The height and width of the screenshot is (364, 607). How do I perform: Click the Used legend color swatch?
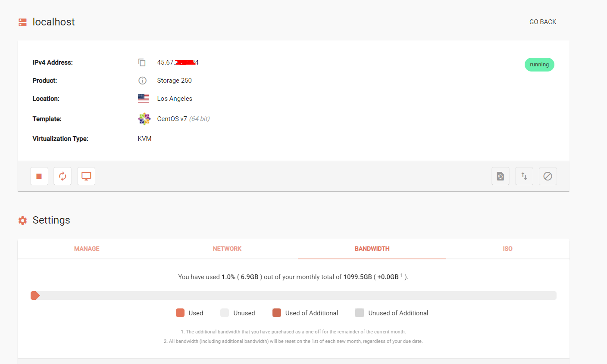click(x=180, y=313)
